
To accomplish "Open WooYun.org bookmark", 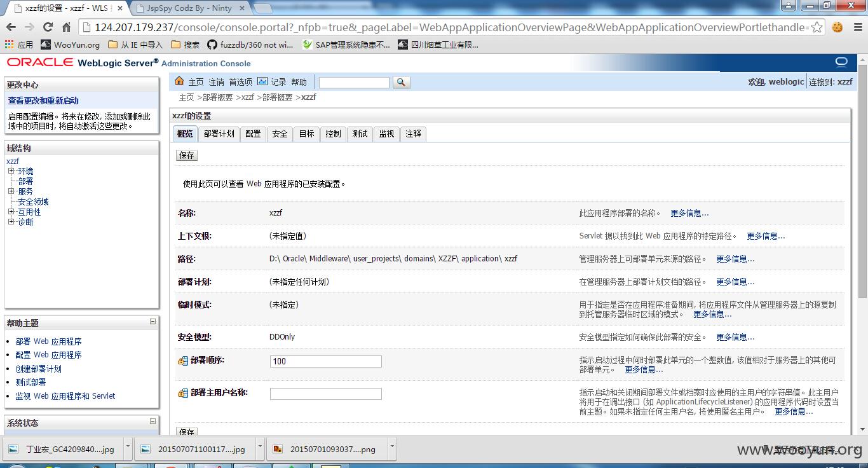I will [71, 45].
